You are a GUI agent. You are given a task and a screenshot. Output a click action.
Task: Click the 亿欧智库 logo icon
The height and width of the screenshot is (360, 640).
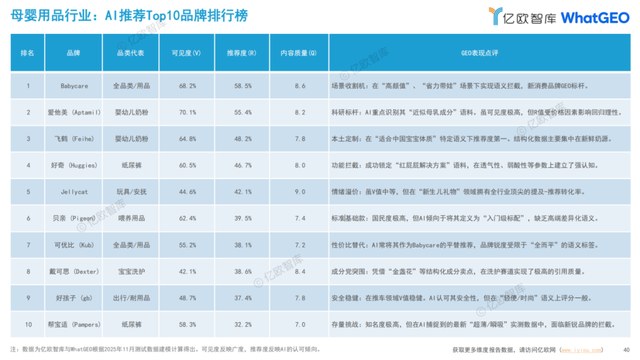point(496,16)
